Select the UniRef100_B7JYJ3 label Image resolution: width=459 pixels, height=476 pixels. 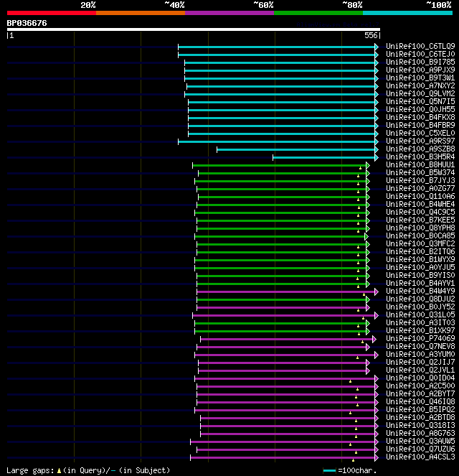pos(420,180)
